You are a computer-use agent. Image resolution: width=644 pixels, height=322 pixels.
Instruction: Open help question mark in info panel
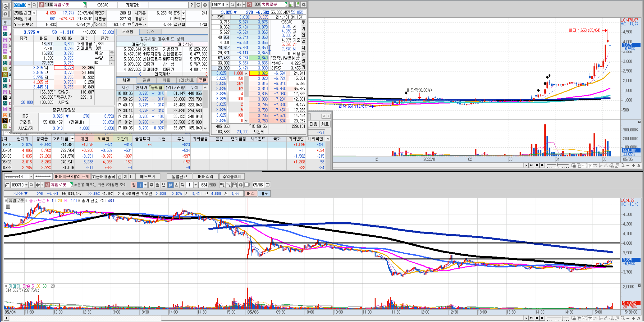[x=191, y=5]
